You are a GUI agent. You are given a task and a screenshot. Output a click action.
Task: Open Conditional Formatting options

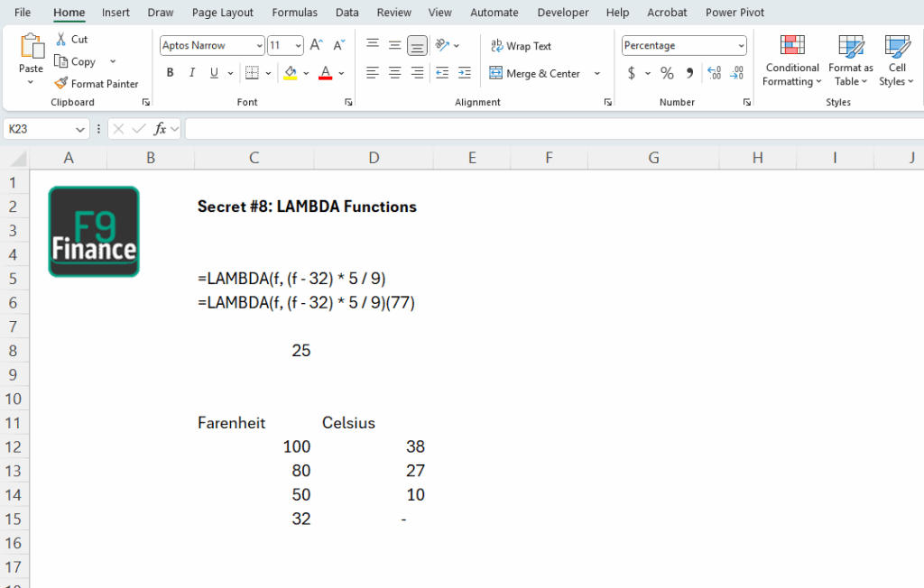(x=791, y=61)
